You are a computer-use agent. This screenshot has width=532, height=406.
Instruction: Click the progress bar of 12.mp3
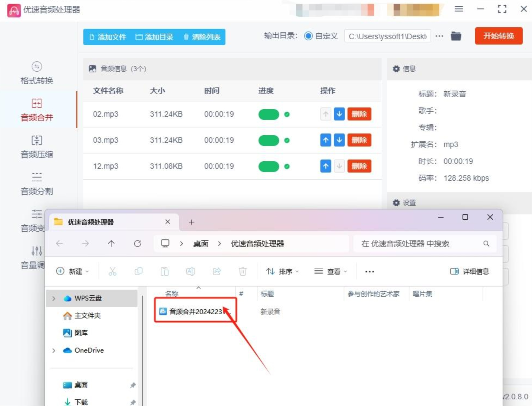[x=269, y=167]
